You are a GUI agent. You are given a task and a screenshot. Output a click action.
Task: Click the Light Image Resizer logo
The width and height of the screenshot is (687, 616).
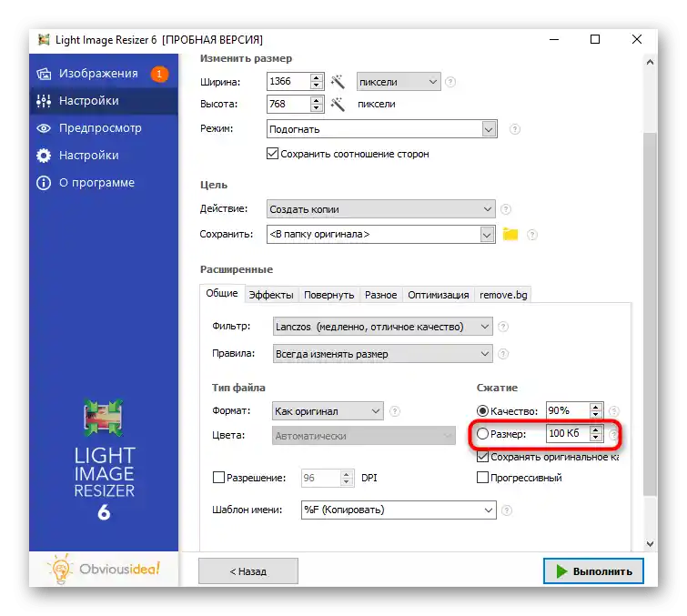coord(104,459)
